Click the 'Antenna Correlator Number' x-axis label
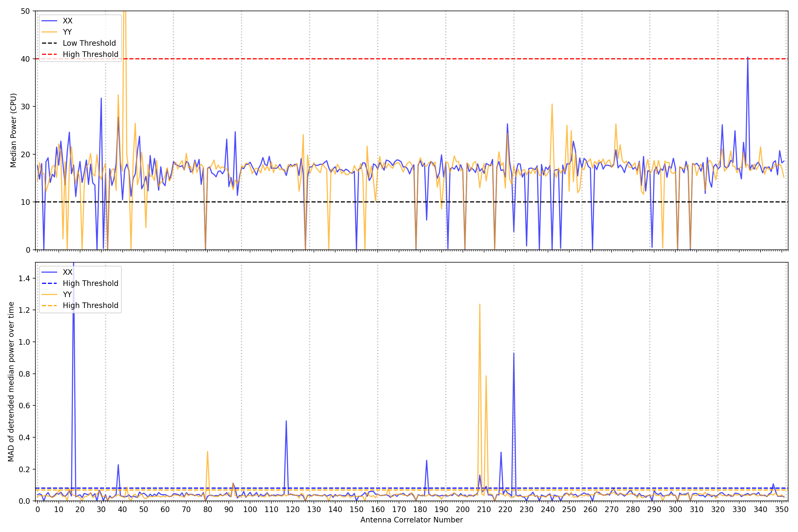Image resolution: width=798 pixels, height=532 pixels. point(411,520)
